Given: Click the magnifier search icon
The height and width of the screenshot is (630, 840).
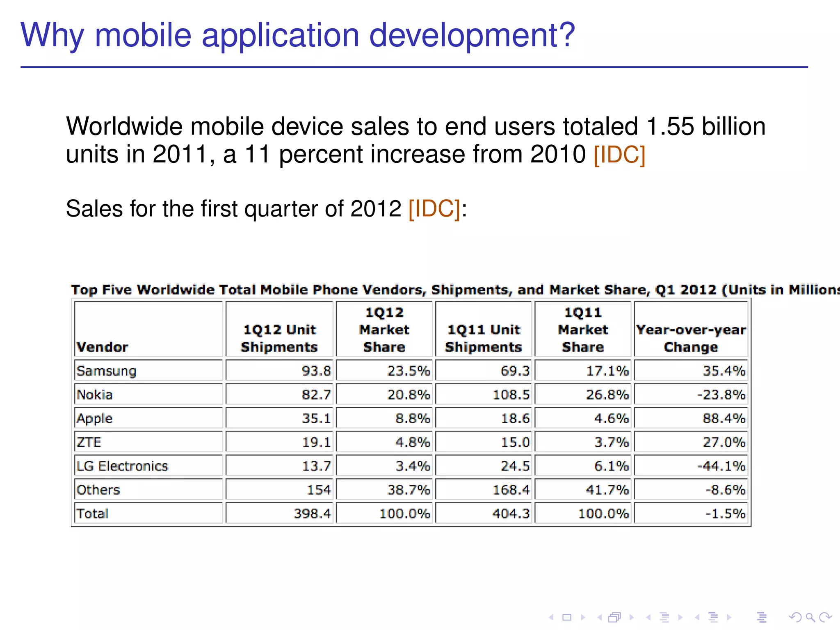Looking at the screenshot, I should pos(810,617).
